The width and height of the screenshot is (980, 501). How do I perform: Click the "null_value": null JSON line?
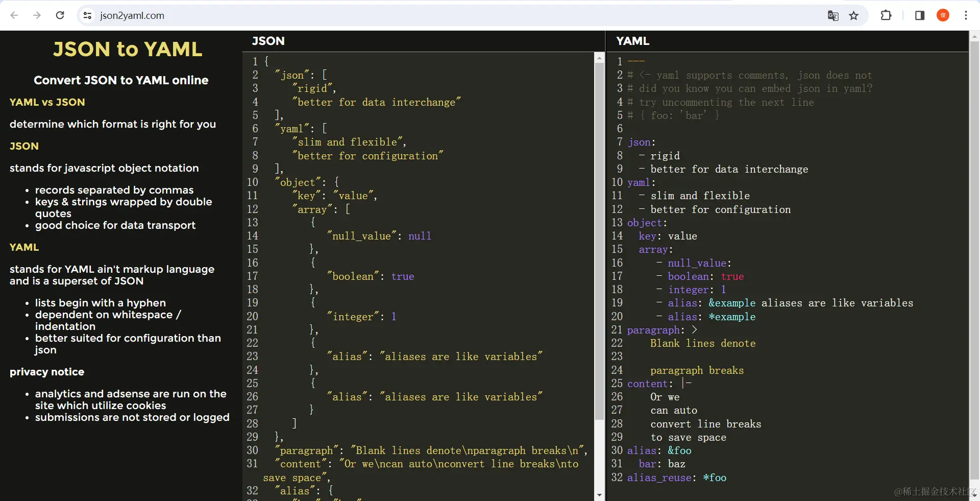(x=379, y=236)
